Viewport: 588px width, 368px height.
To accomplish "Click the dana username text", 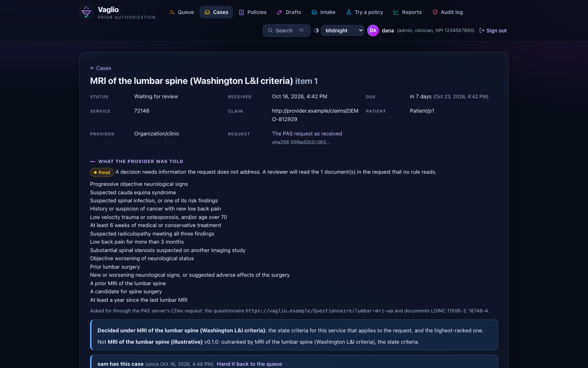I will point(388,31).
